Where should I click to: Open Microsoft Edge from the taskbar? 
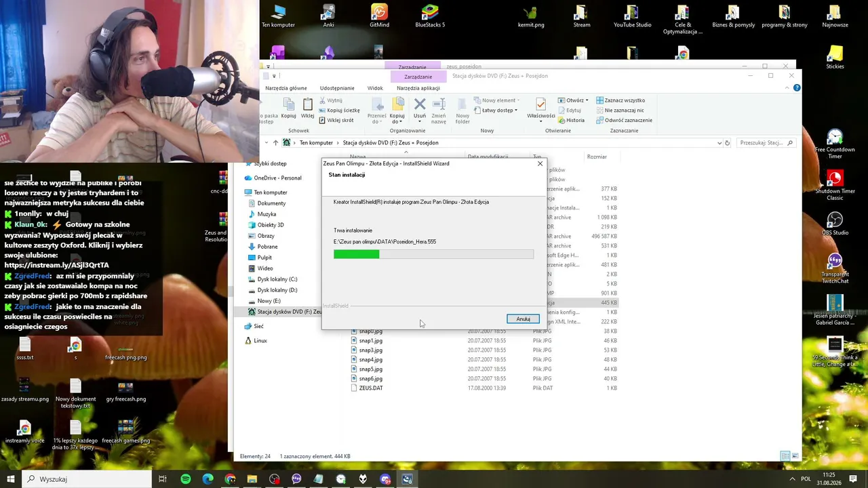coord(208,479)
